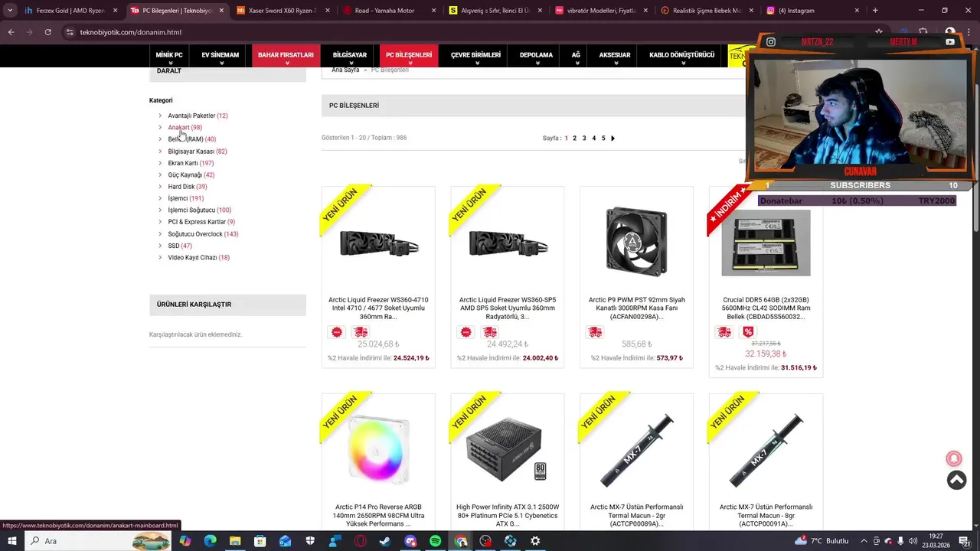Click the scroll-to-top arrow button
Viewport: 980px width, 551px height.
(956, 480)
